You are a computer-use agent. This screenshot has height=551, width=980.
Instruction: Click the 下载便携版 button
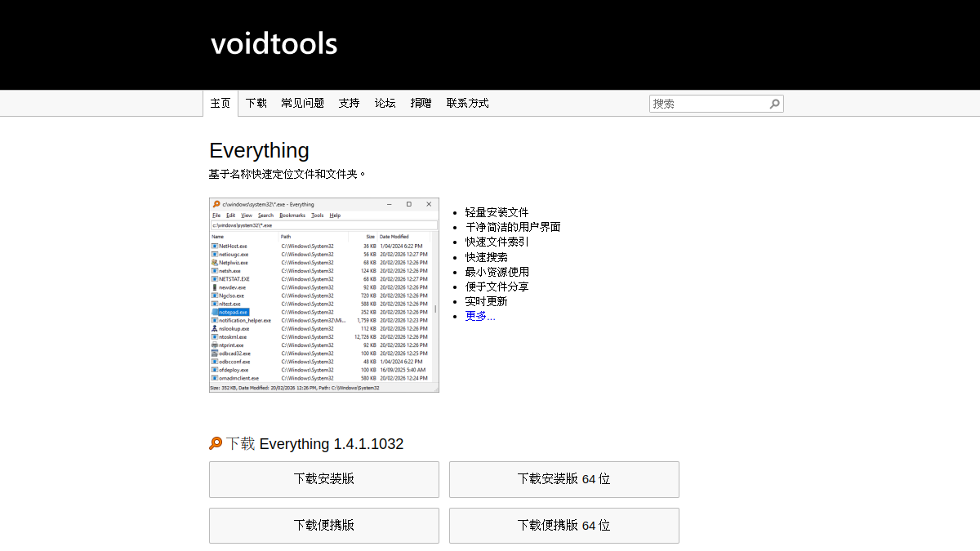[x=324, y=526]
